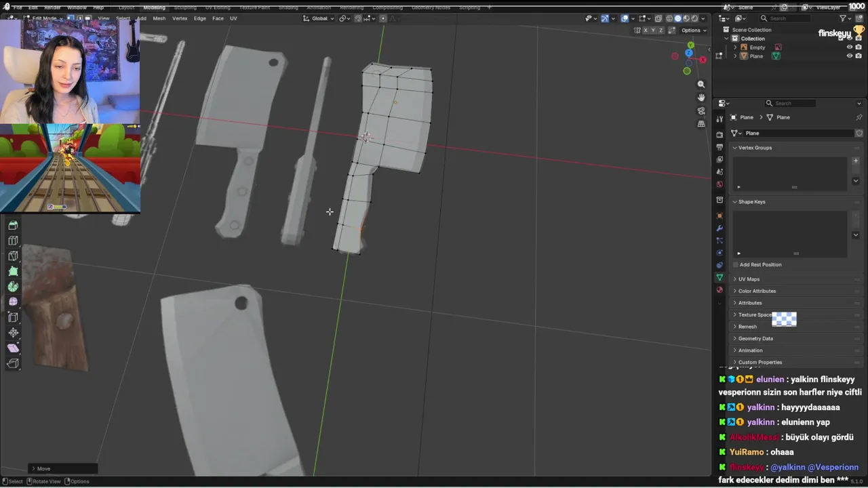Open the Face menu
The height and width of the screenshot is (488, 868).
[218, 18]
